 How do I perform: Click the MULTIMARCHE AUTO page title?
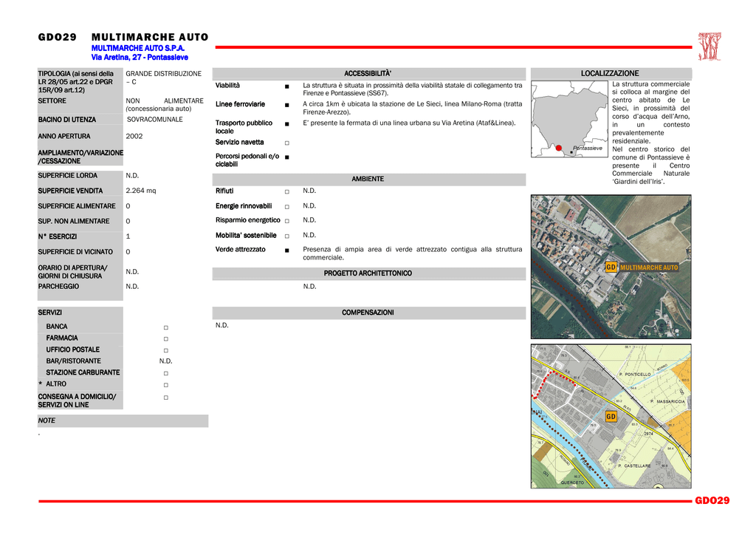click(x=150, y=37)
